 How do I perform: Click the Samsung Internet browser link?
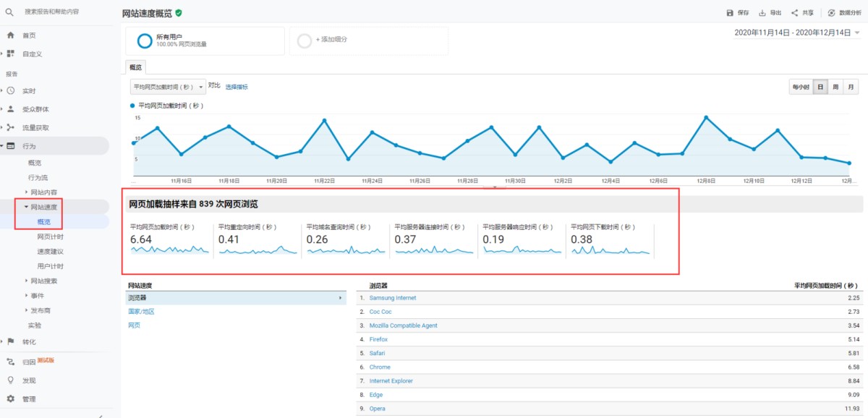click(393, 298)
